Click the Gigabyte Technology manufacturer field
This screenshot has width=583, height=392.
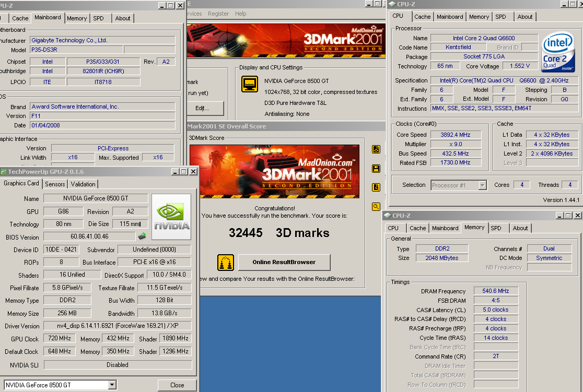(102, 40)
